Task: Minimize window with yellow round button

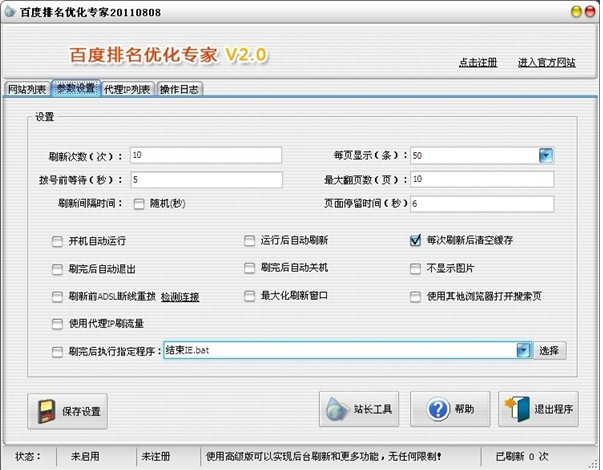Action: [576, 12]
